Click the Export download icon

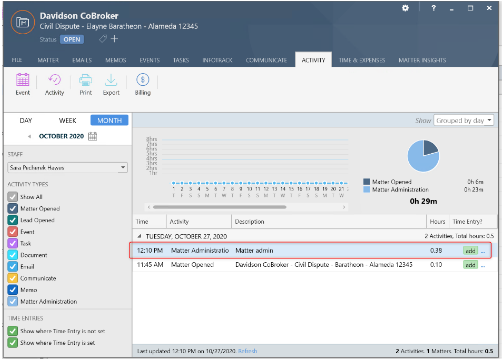coord(111,80)
